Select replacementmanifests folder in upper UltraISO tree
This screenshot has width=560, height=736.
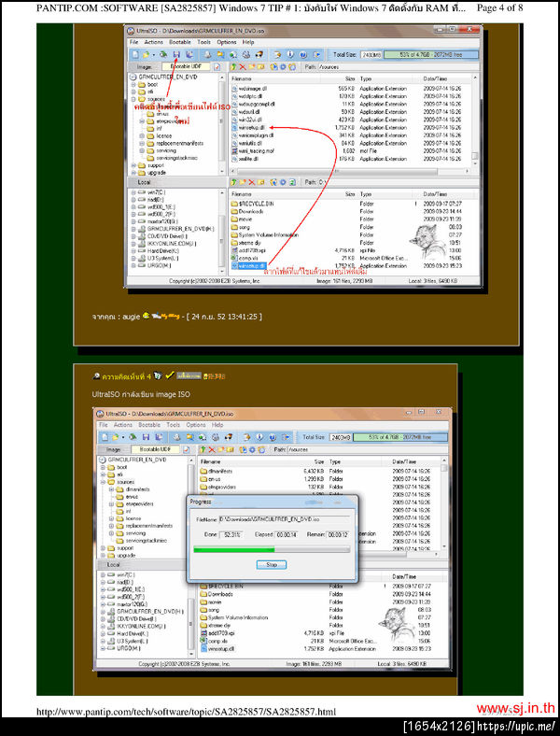175,143
